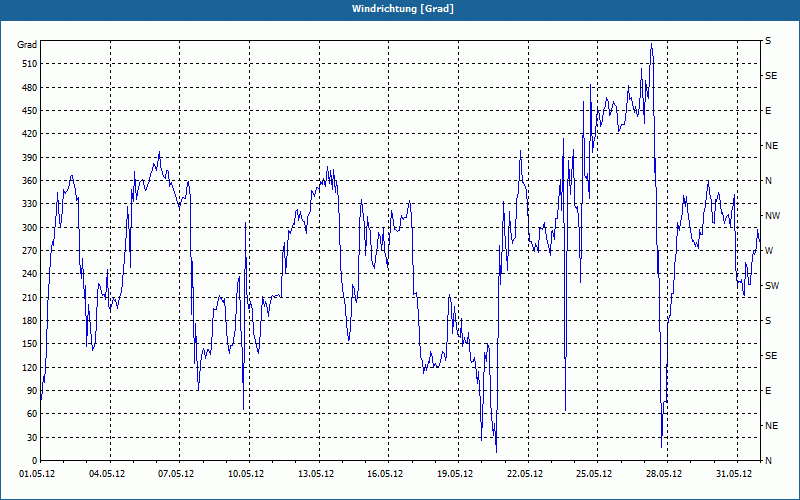This screenshot has height=500, width=800.
Task: Click the 390 degree axis label
Action: click(30, 157)
